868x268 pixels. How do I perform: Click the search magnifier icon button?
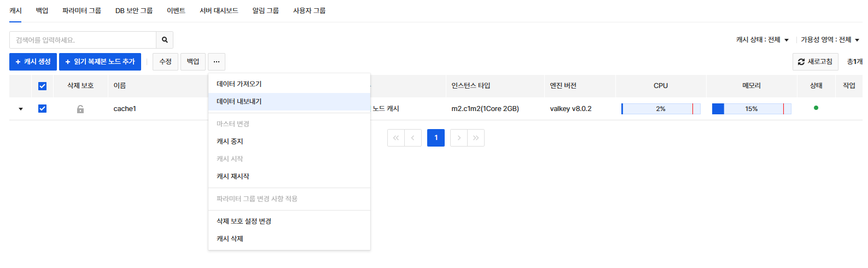click(165, 40)
